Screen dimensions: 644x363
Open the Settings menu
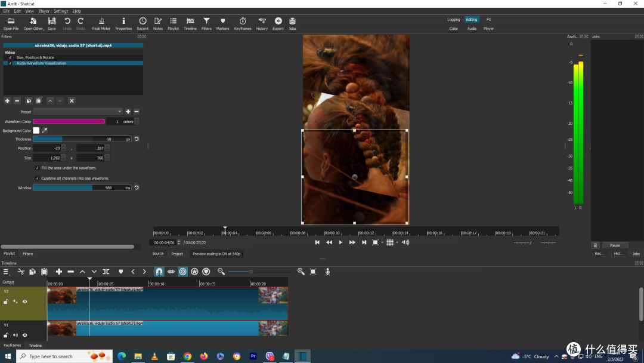(61, 11)
